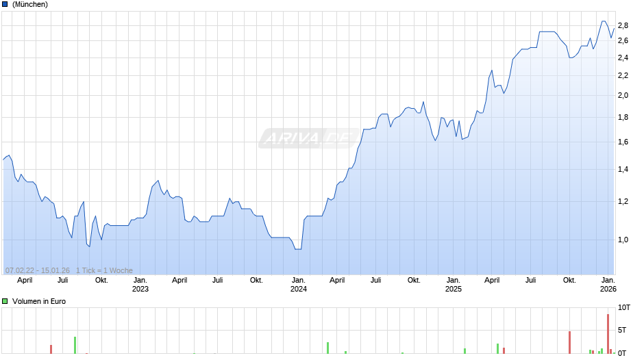The width and height of the screenshot is (644, 360).
Task: Click the volume axis label 5T
Action: point(622,330)
